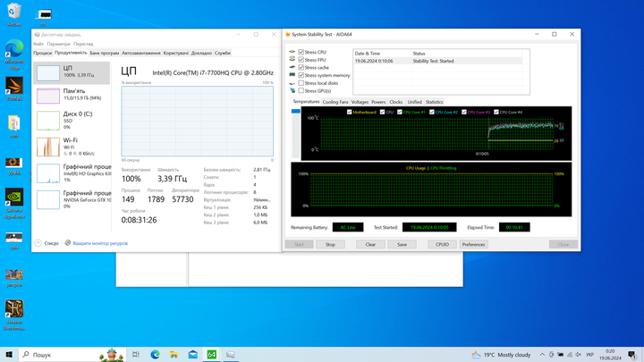
Task: Uncheck the Stress cache checkbox
Action: tap(301, 67)
